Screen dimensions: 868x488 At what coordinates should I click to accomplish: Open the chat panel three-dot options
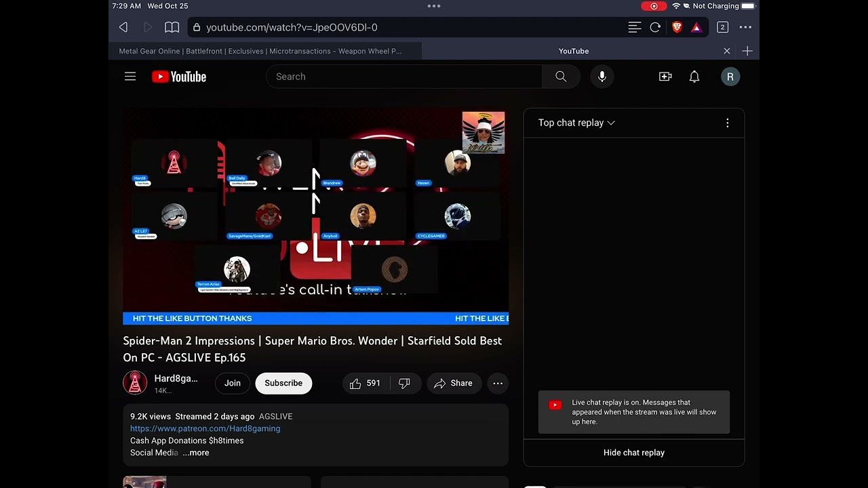(728, 123)
